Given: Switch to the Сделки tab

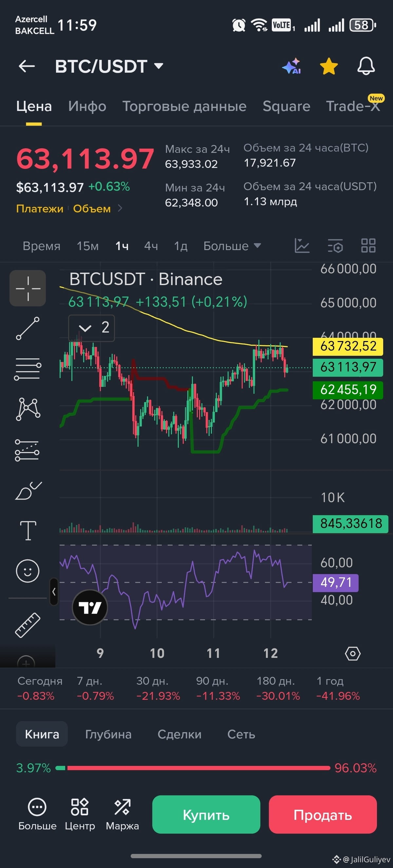Looking at the screenshot, I should [x=179, y=734].
